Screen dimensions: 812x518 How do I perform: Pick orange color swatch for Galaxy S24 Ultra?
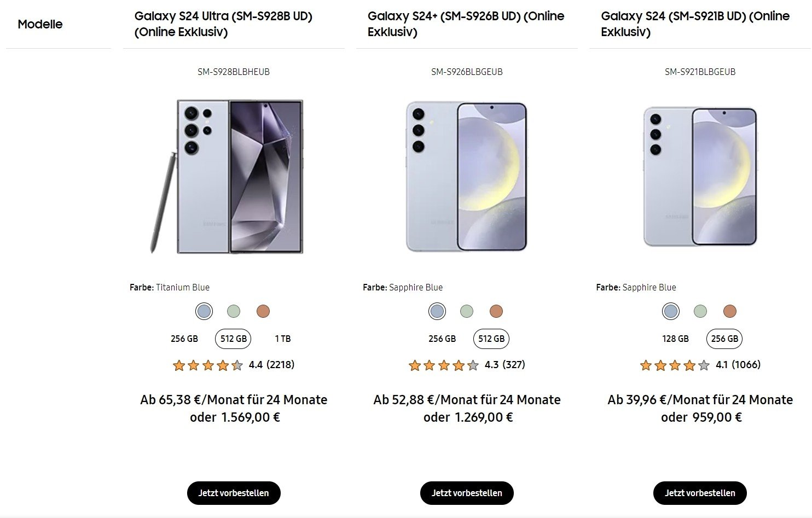coord(263,311)
